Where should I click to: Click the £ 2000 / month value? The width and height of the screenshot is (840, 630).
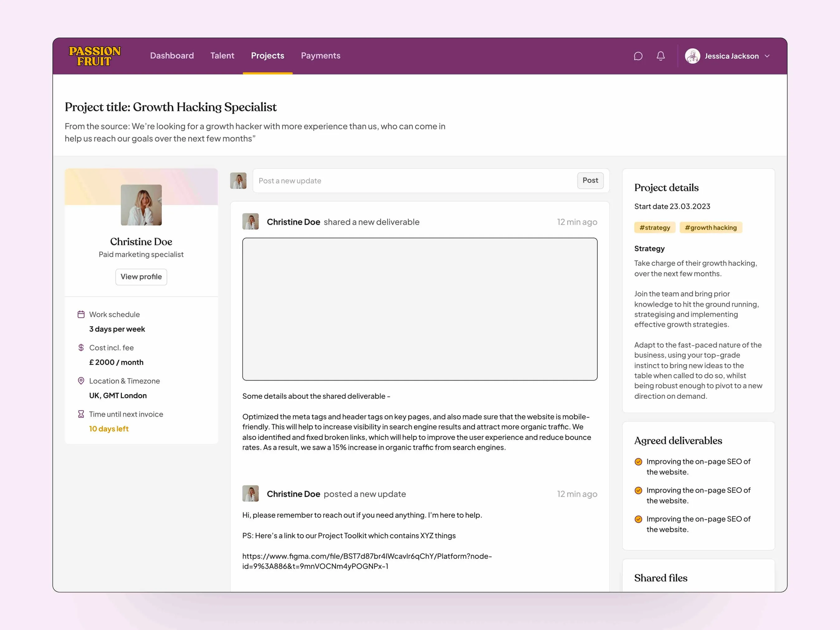(x=116, y=362)
